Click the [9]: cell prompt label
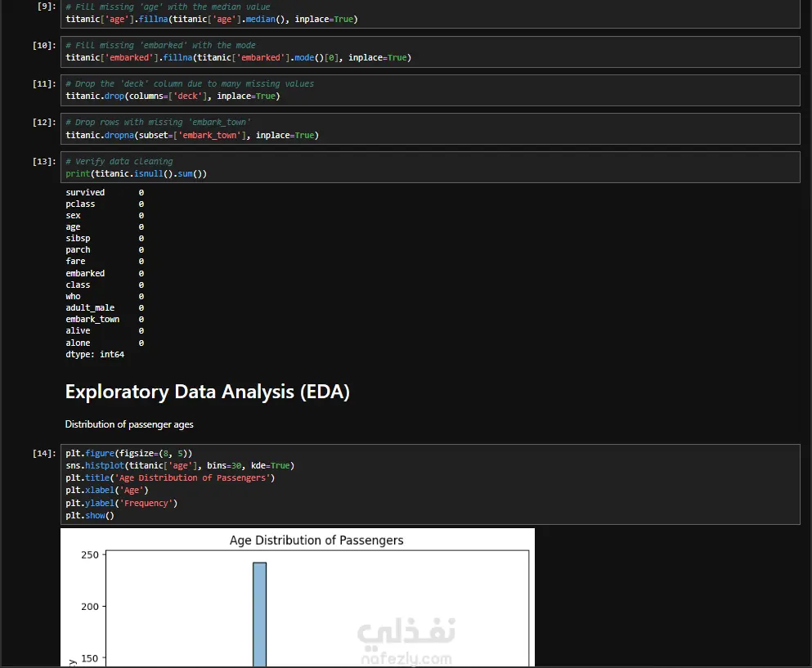The image size is (812, 668). click(x=47, y=7)
